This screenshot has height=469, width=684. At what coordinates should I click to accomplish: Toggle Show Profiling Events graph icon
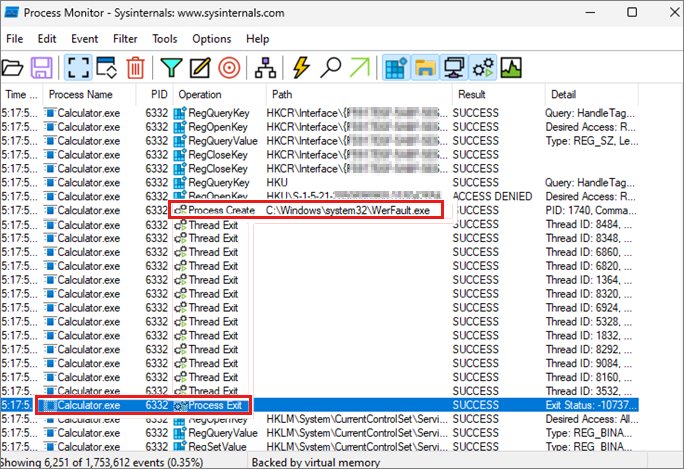[x=511, y=68]
